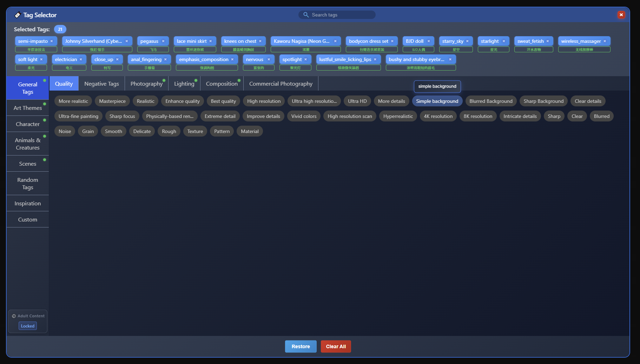This screenshot has width=640, height=364.
Task: Remove the emphasis_composition tag
Action: pyautogui.click(x=232, y=59)
